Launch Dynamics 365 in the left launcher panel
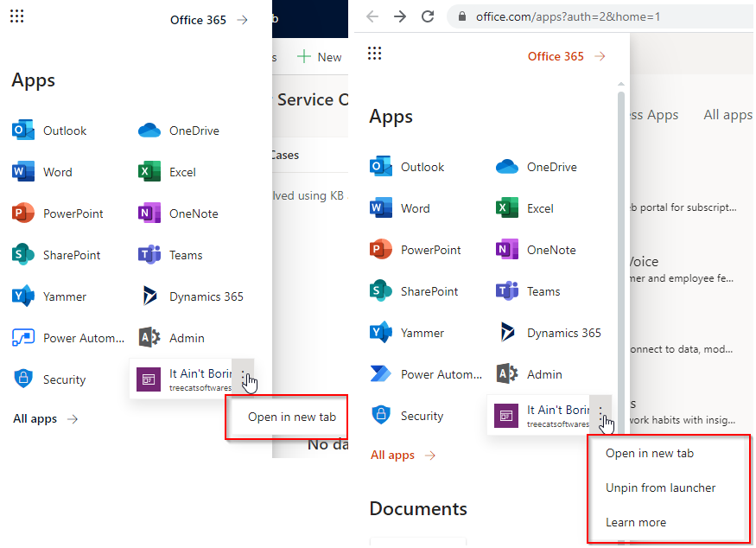Image resolution: width=756 pixels, height=548 pixels. coord(191,296)
